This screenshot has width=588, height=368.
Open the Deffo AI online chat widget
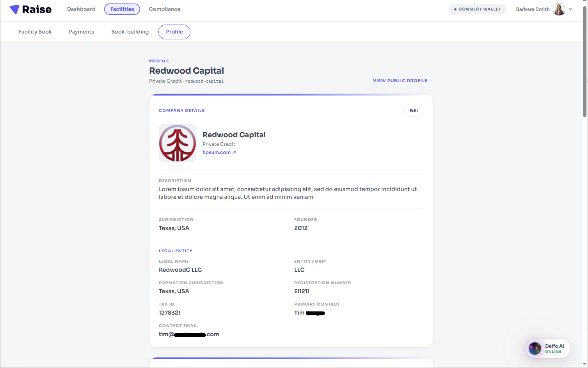pyautogui.click(x=548, y=349)
